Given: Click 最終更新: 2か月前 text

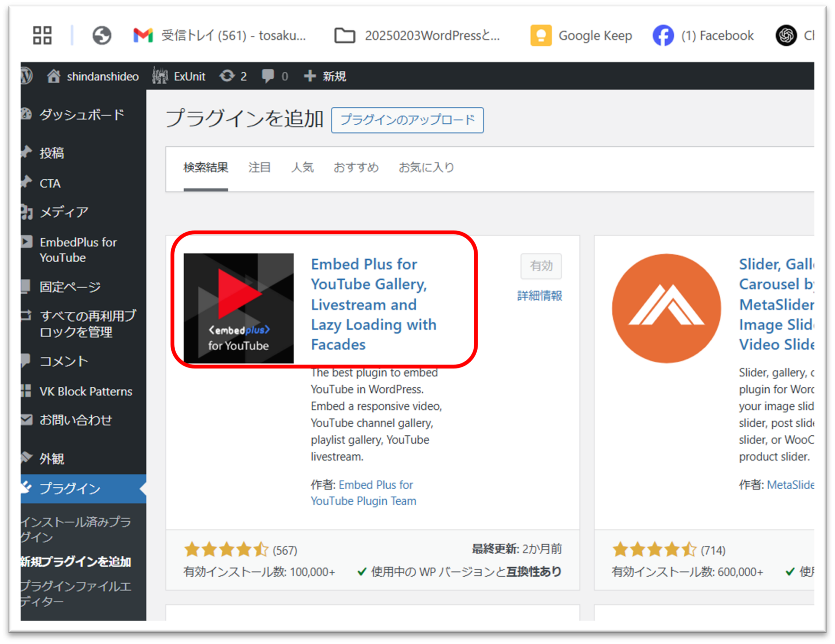Looking at the screenshot, I should pos(517,549).
